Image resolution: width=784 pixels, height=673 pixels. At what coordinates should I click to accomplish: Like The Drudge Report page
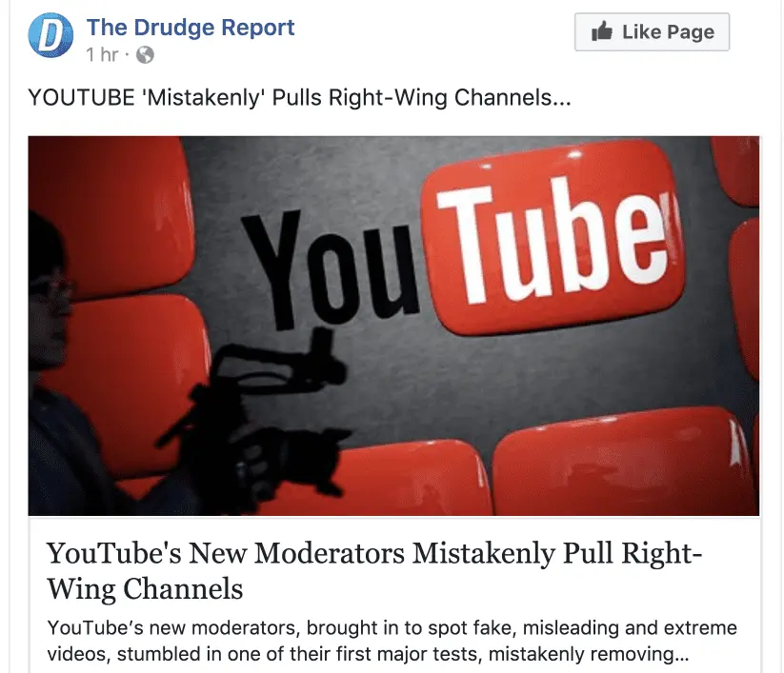pos(652,32)
